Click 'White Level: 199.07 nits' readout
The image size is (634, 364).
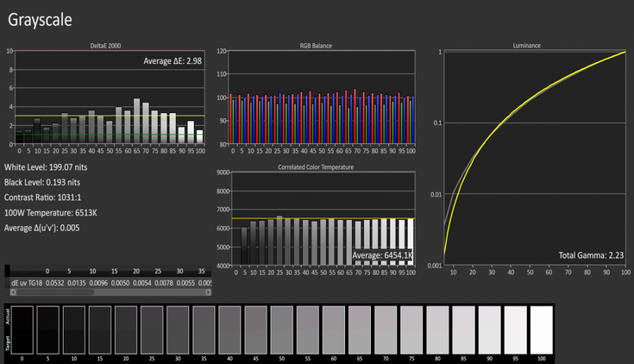coord(46,167)
